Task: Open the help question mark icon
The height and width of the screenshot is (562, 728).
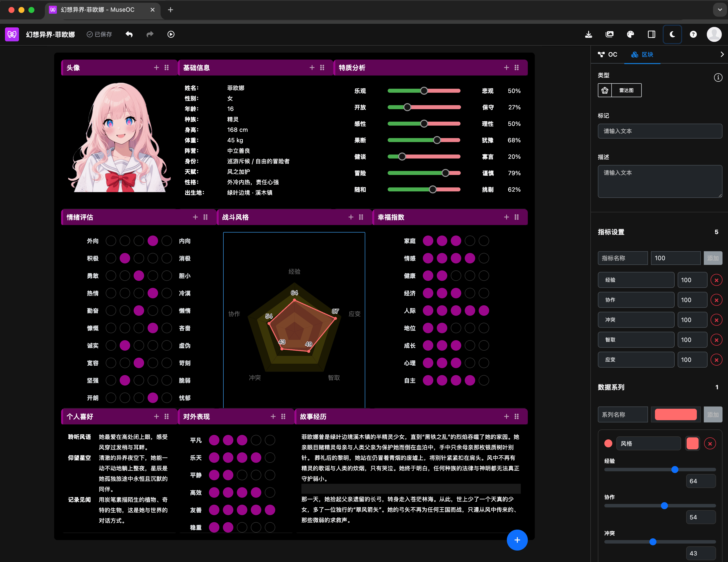Action: 693,34
